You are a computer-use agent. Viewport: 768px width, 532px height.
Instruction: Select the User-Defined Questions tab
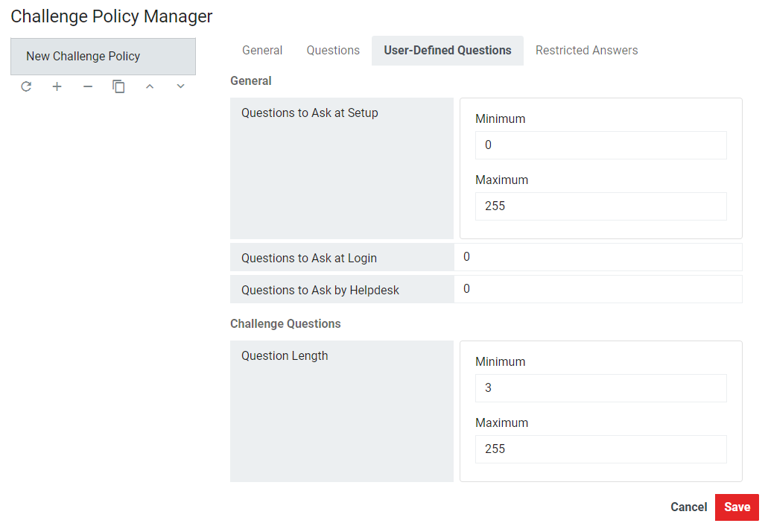click(x=447, y=51)
